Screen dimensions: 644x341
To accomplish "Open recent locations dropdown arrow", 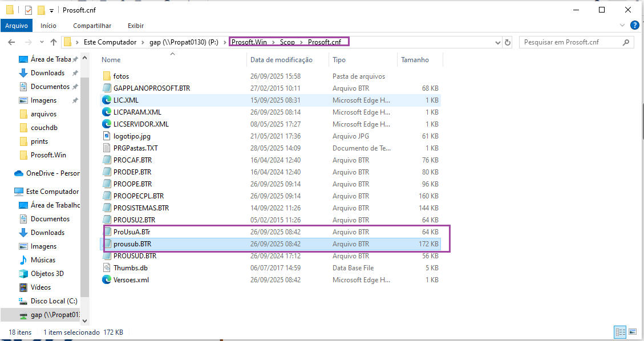I will coord(42,42).
